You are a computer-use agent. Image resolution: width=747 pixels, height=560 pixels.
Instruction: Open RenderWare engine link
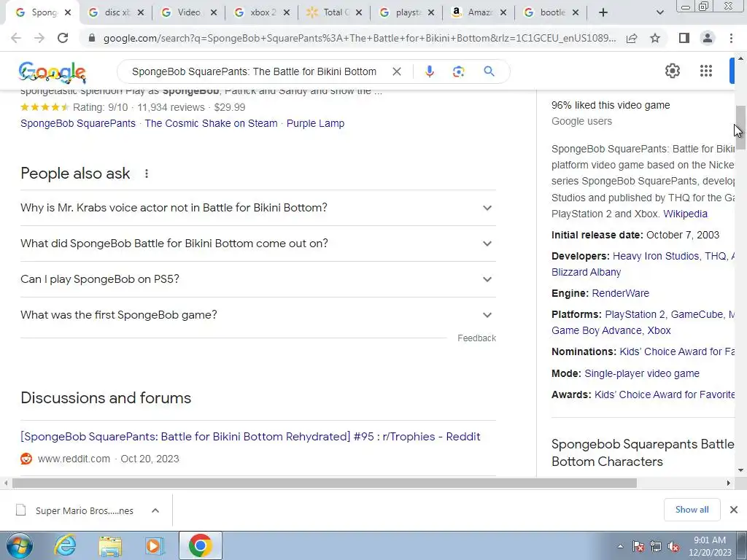pyautogui.click(x=620, y=293)
